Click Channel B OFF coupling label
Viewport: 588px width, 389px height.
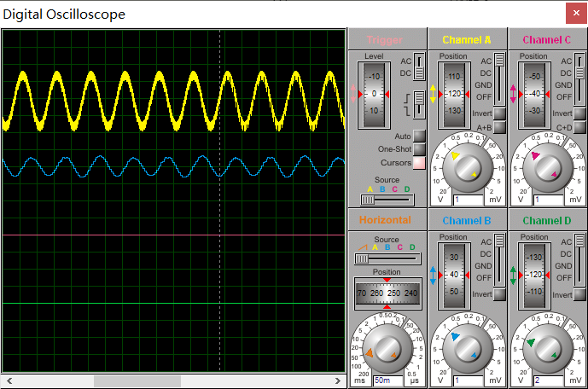point(484,278)
